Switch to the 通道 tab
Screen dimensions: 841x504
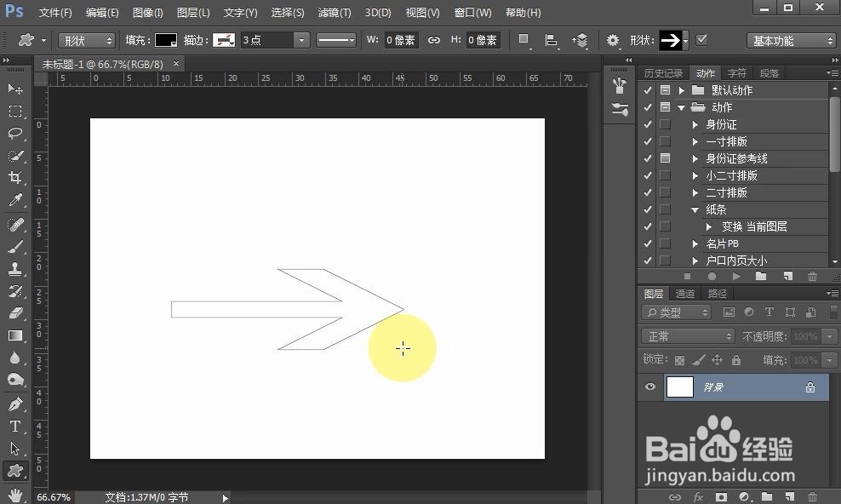(x=685, y=294)
